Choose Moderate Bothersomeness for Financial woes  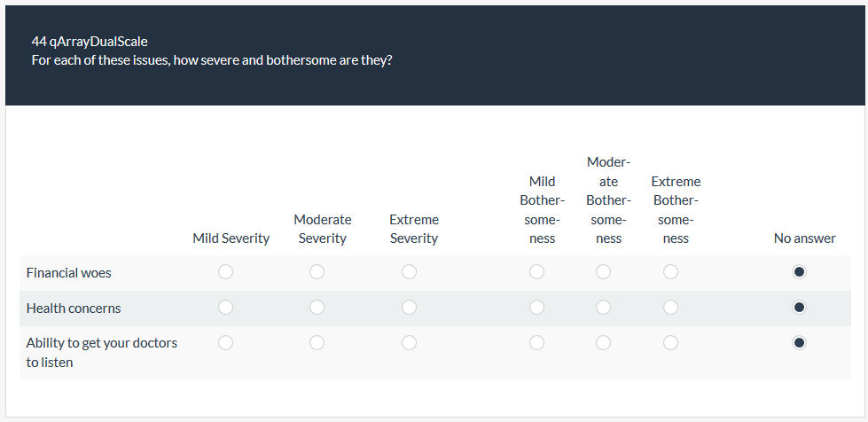604,272
